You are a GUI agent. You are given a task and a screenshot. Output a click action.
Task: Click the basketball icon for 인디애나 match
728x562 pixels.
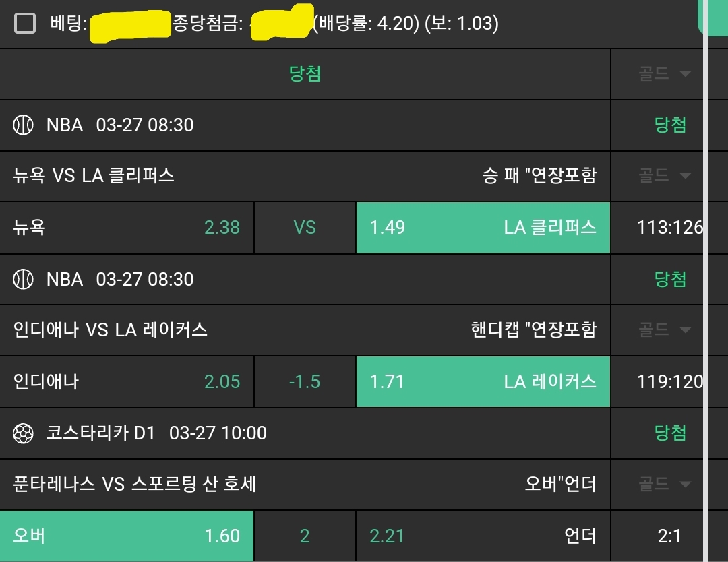[x=24, y=279]
